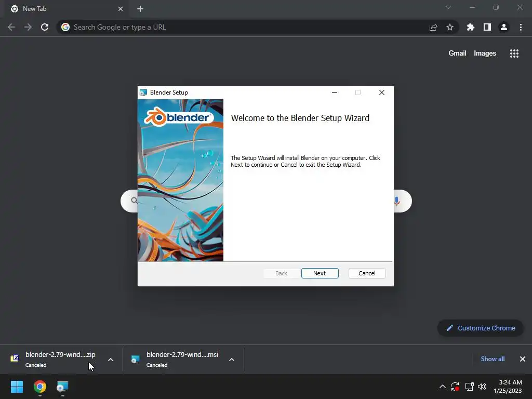The height and width of the screenshot is (399, 532).
Task: Open Chrome profile avatar menu
Action: pyautogui.click(x=503, y=27)
